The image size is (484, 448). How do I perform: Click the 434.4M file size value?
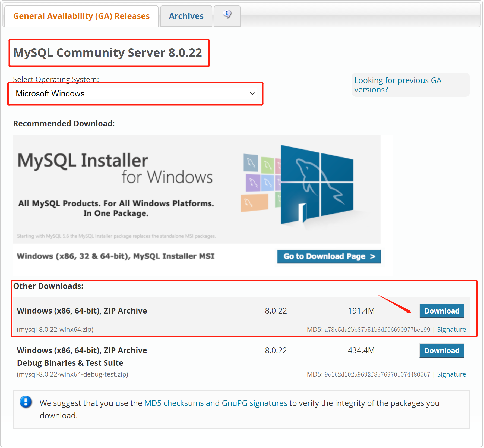tap(361, 350)
